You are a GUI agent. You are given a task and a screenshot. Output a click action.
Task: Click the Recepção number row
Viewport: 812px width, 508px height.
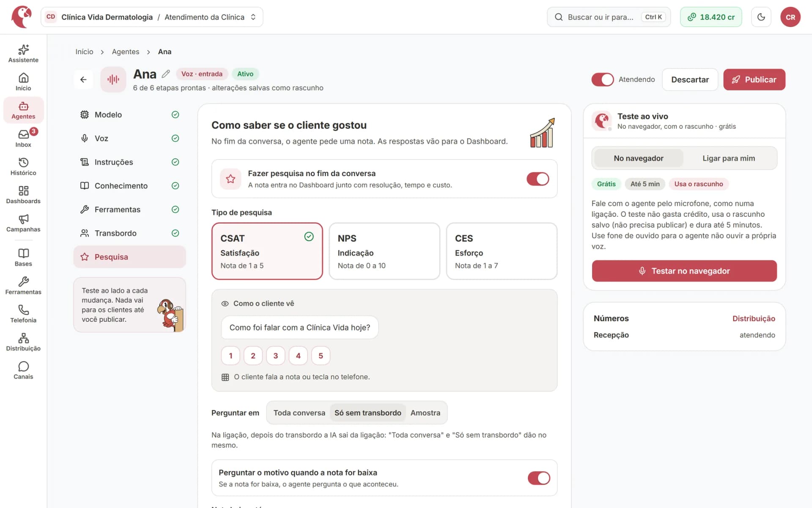tap(684, 335)
